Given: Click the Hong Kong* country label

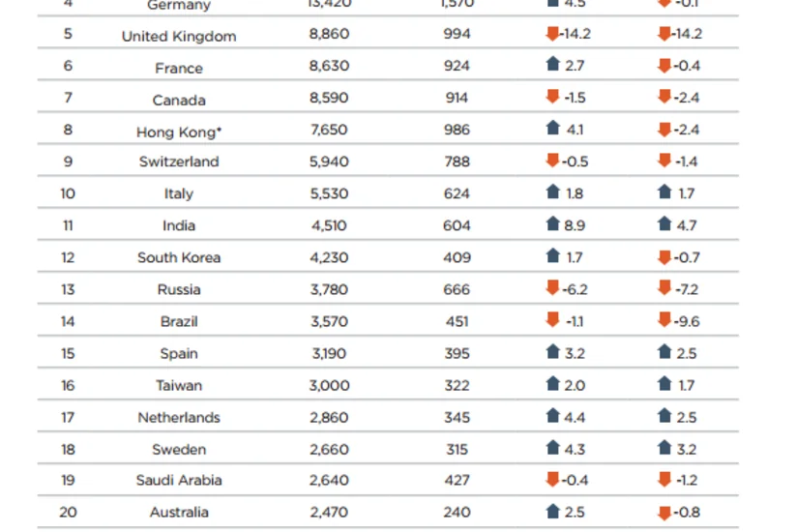Looking at the screenshot, I should click(179, 133).
